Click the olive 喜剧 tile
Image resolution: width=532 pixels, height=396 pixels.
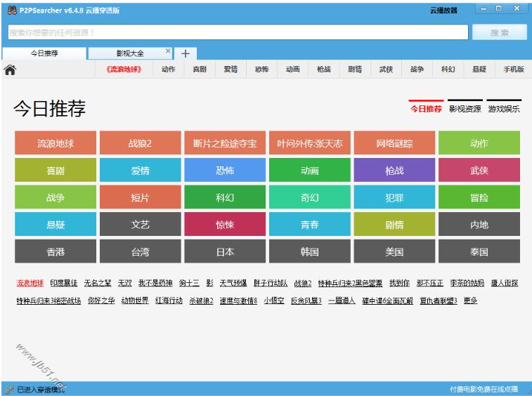tap(56, 170)
